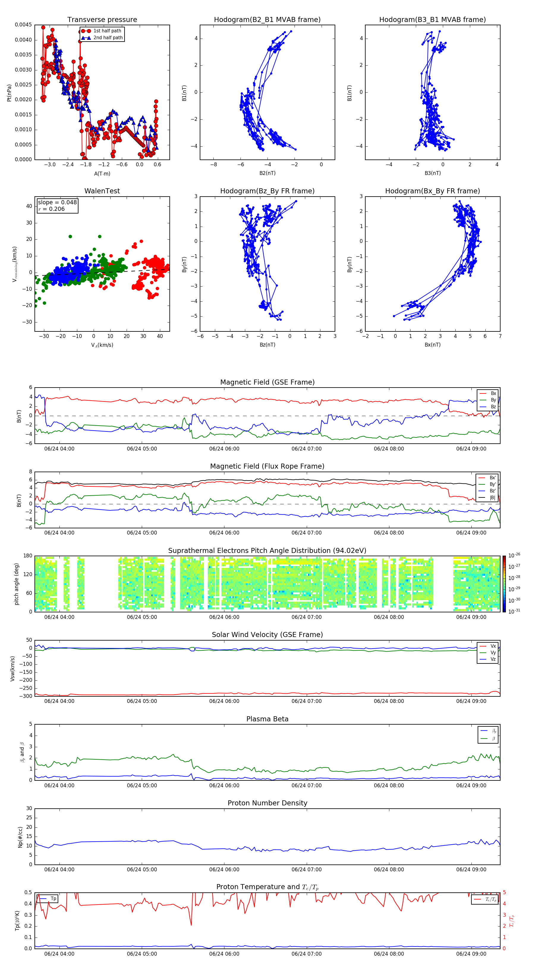Click the 'Magnetic Field (GSE Frame)' title
Screen dimensions: 535x980
pyautogui.click(x=267, y=382)
